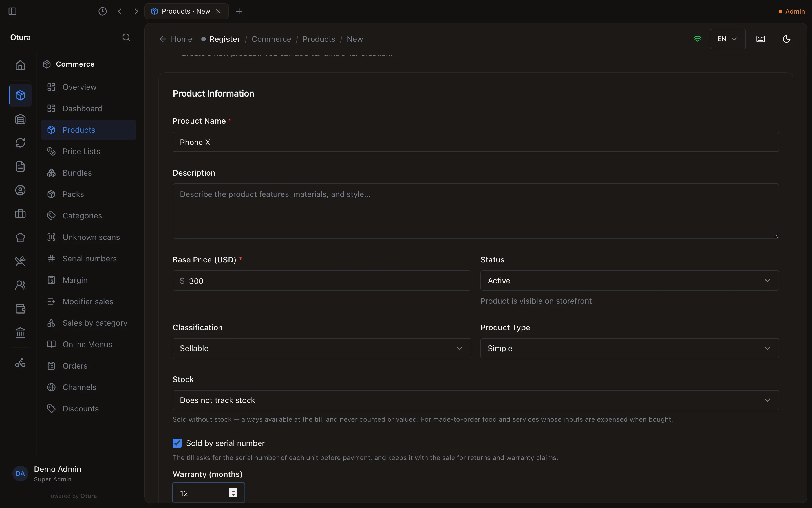The image size is (812, 508).
Task: Open the chef hat rail icon
Action: tap(20, 238)
